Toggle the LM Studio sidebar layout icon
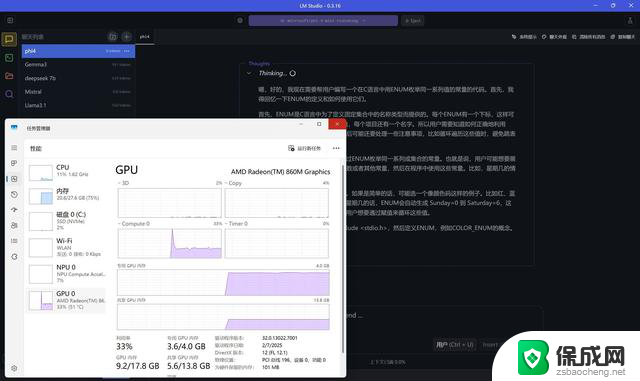 click(x=10, y=20)
